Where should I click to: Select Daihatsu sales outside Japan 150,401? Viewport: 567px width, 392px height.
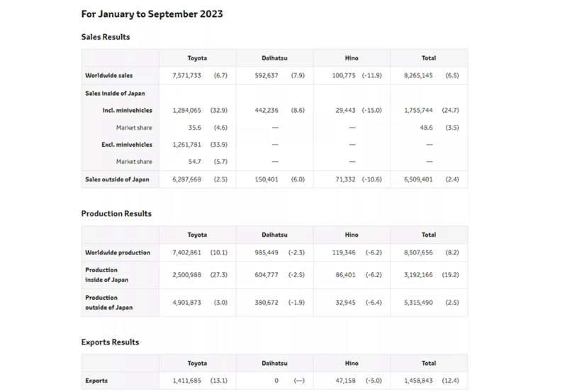266,179
